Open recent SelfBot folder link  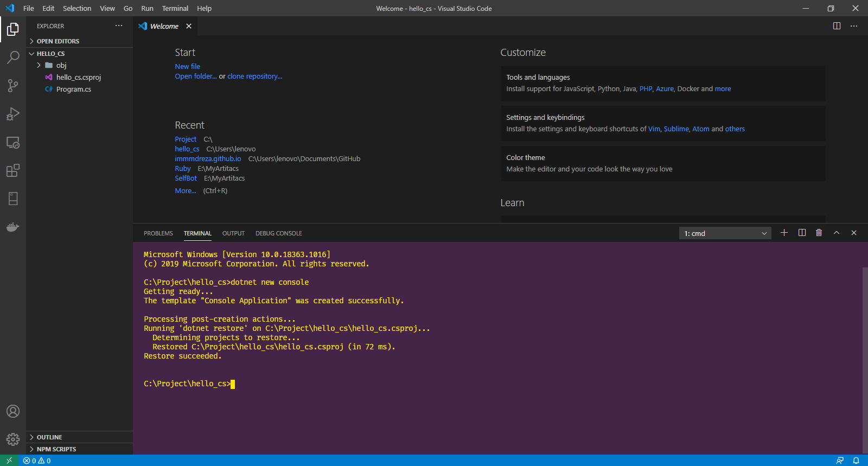tap(186, 178)
